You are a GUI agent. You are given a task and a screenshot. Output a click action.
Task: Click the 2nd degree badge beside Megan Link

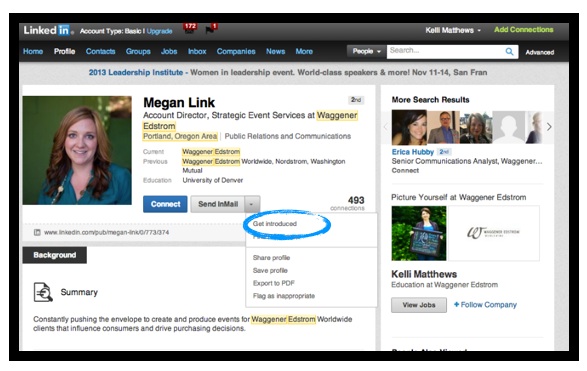click(x=356, y=100)
